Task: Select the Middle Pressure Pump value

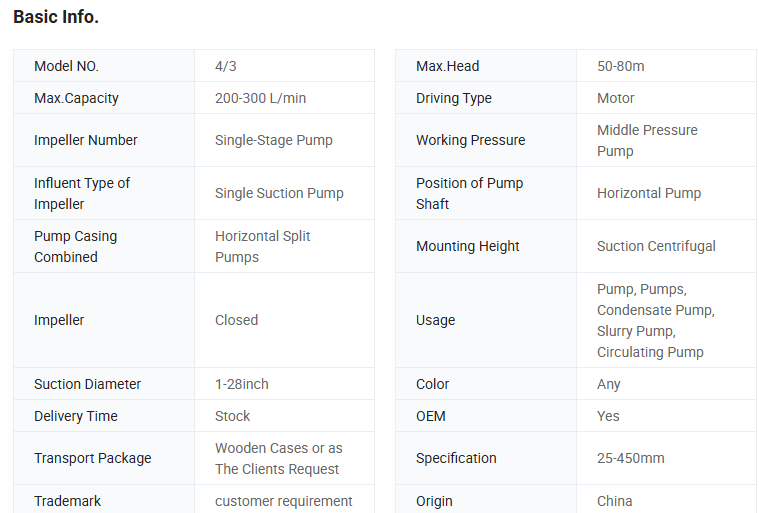Action: pyautogui.click(x=647, y=140)
